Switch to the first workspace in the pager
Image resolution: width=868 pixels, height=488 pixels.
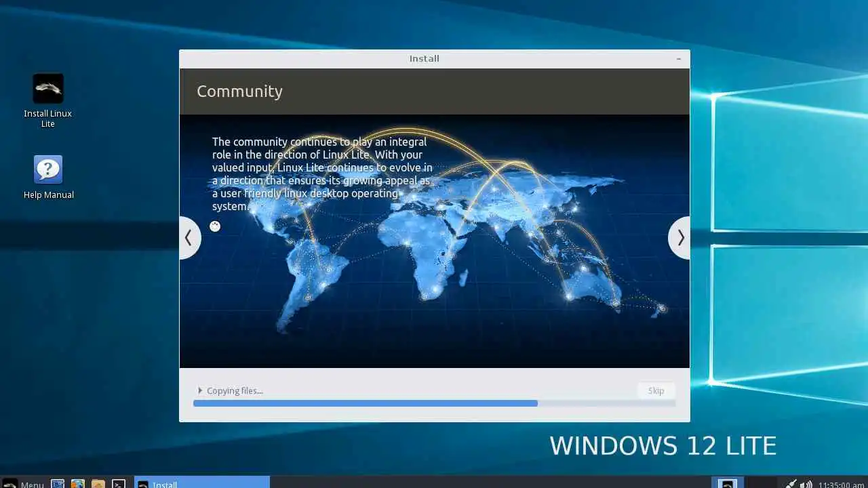tap(728, 483)
